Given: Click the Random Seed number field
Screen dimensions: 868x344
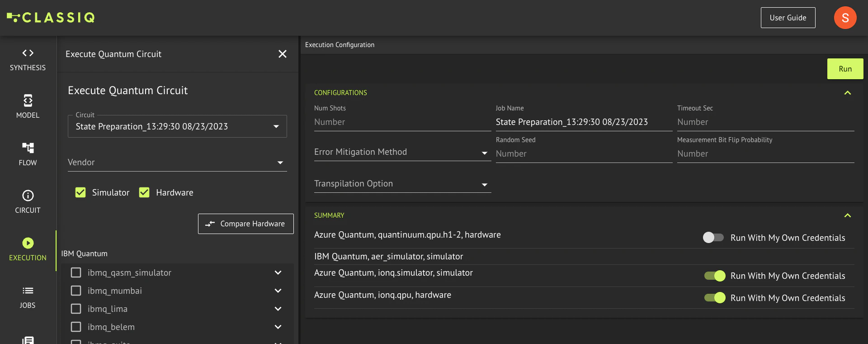Looking at the screenshot, I should (x=584, y=154).
